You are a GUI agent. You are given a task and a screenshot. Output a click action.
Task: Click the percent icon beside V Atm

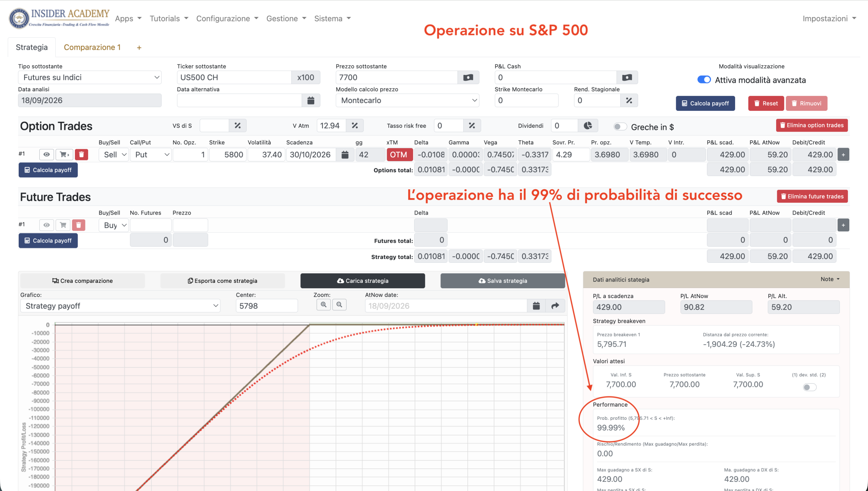[355, 126]
